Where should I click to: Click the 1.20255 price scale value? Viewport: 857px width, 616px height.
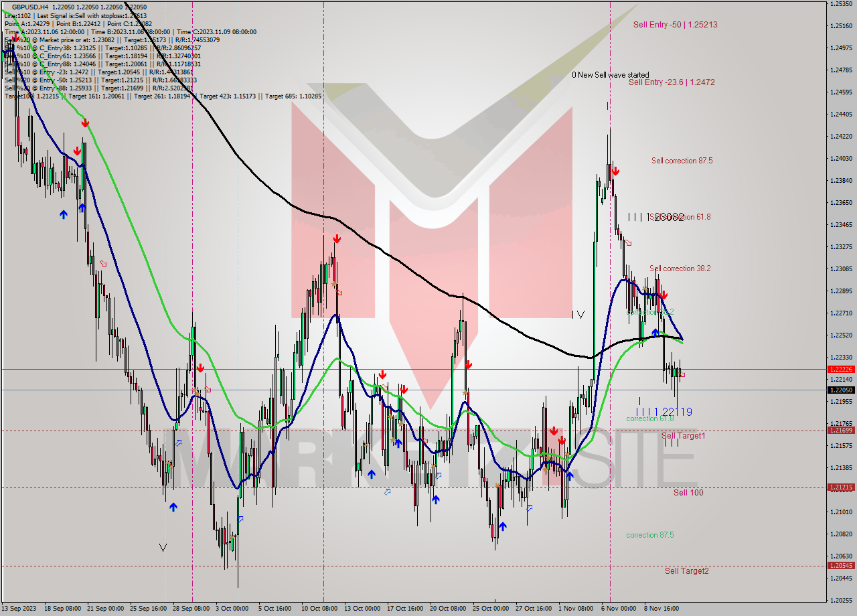point(840,601)
